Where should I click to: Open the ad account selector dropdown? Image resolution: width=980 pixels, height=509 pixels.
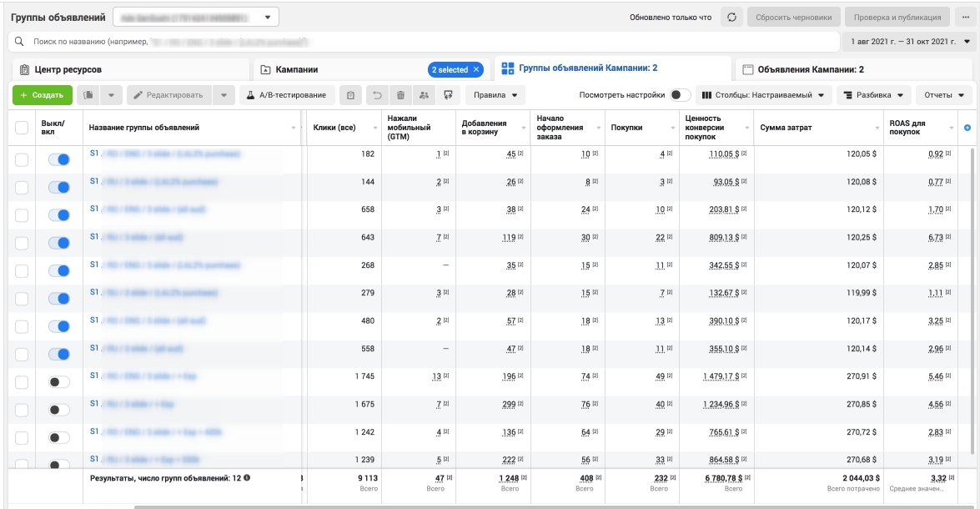(x=196, y=18)
